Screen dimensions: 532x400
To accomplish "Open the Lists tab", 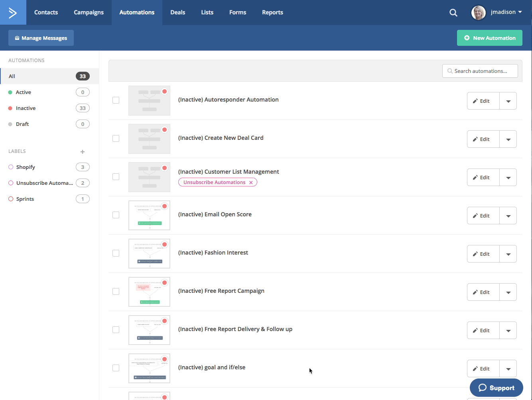I will pyautogui.click(x=207, y=12).
